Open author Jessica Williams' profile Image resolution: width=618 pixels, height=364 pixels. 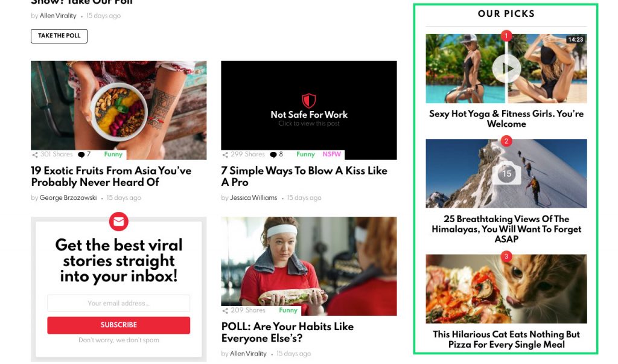[253, 197]
